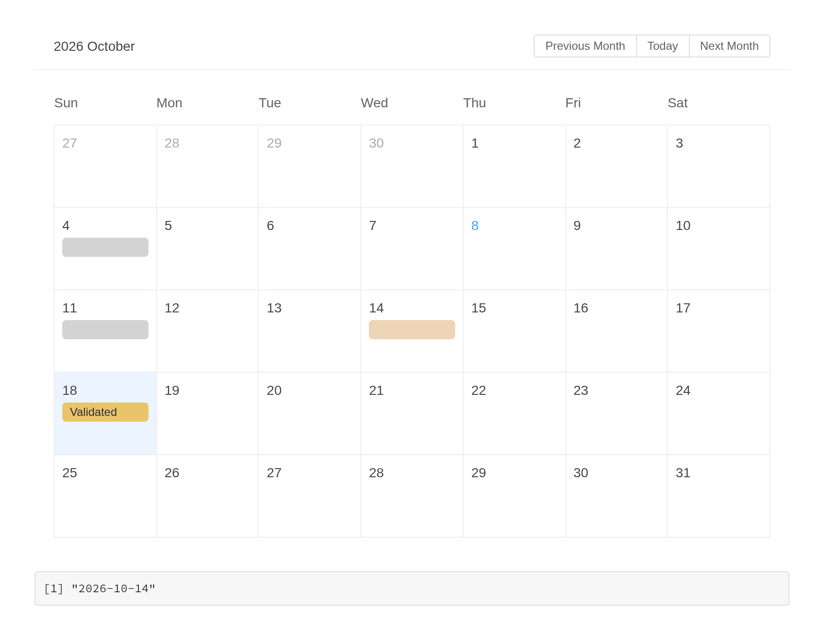Image resolution: width=824 pixels, height=644 pixels.
Task: Click the 2026 October title
Action: pyautogui.click(x=94, y=46)
